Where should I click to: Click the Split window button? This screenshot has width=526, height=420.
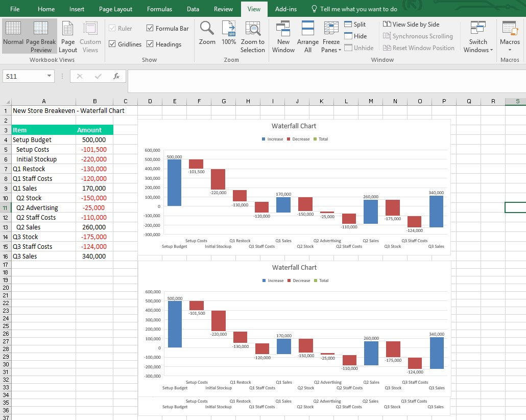[355, 25]
